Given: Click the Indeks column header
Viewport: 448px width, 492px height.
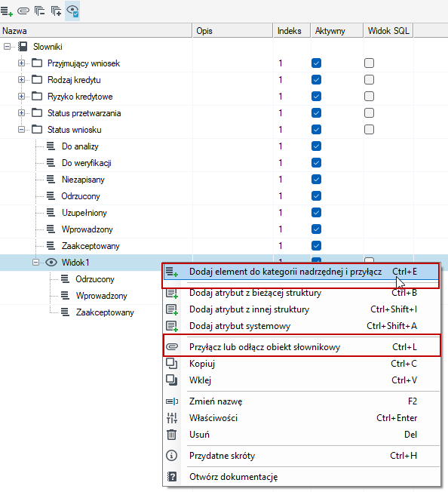Looking at the screenshot, I should click(x=292, y=31).
